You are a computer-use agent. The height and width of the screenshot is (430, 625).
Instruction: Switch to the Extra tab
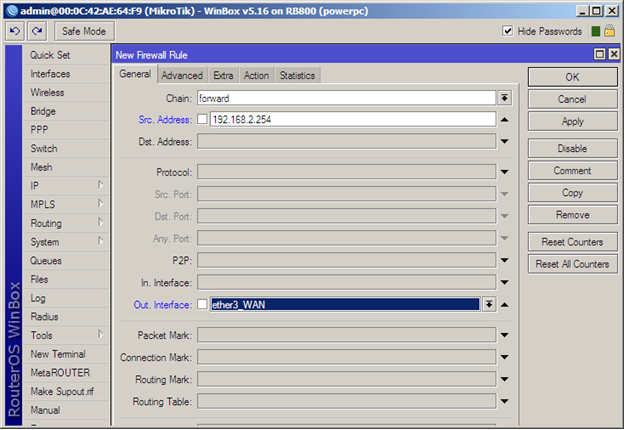(223, 75)
